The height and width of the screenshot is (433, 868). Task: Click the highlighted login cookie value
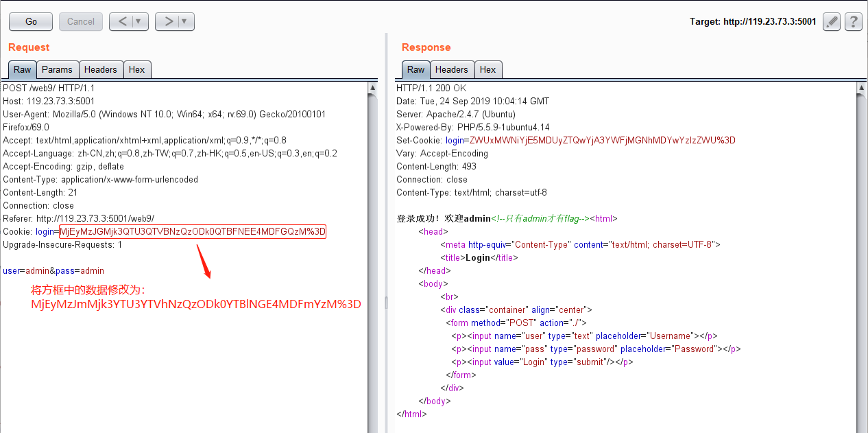click(191, 231)
